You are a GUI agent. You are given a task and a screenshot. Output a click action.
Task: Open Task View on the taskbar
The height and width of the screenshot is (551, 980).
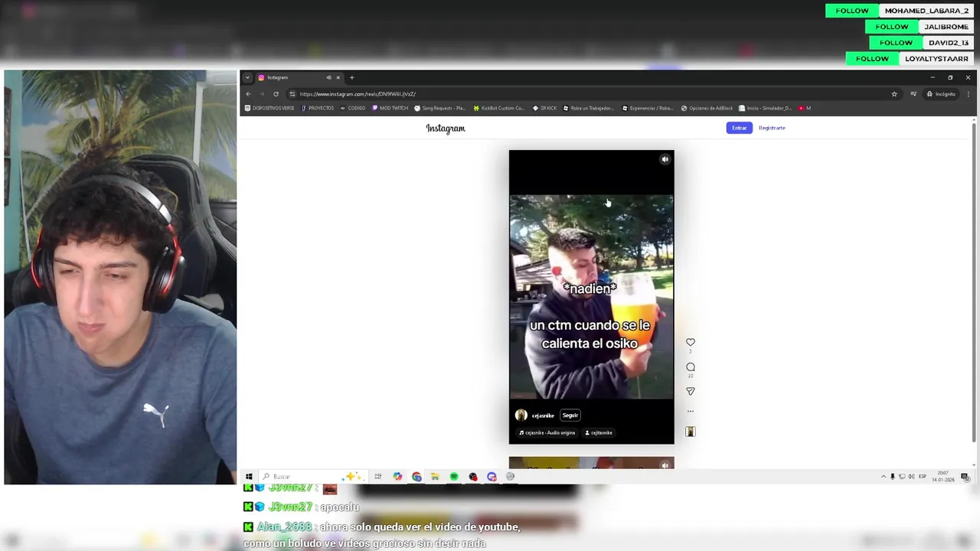click(x=378, y=477)
